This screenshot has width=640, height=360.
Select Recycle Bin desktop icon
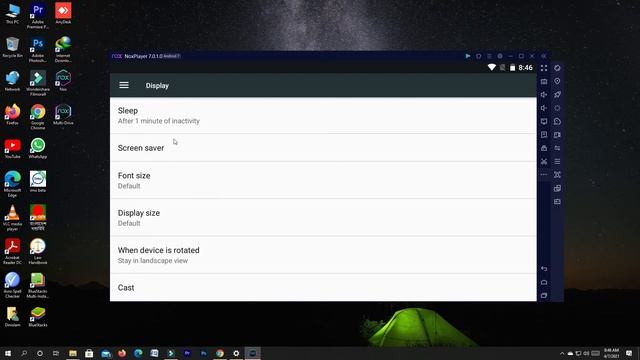click(12, 47)
